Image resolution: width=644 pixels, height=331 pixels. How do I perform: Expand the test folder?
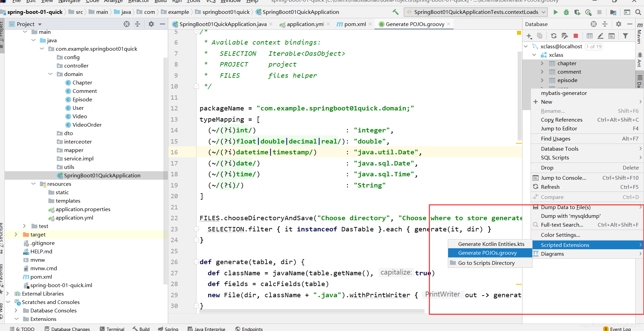pyautogui.click(x=25, y=226)
